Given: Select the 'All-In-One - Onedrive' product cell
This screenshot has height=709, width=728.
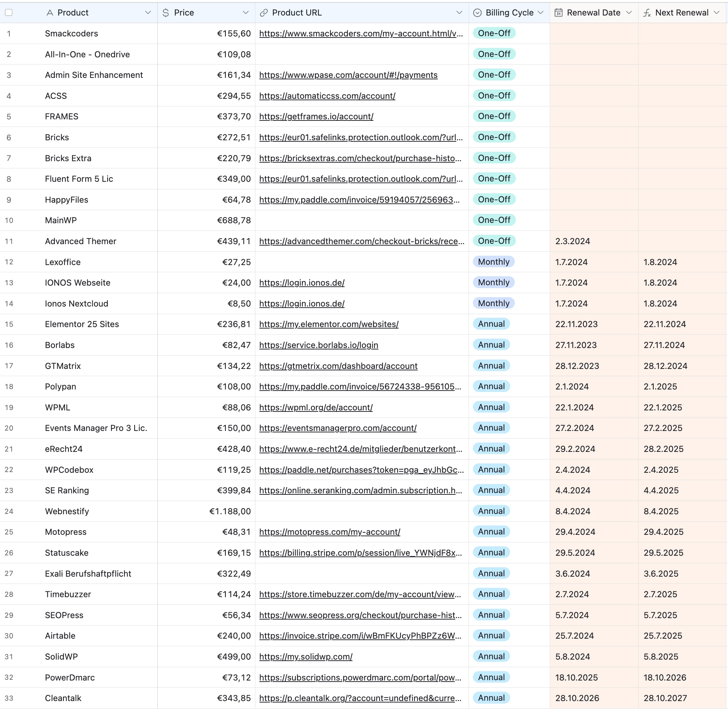Looking at the screenshot, I should click(79, 54).
